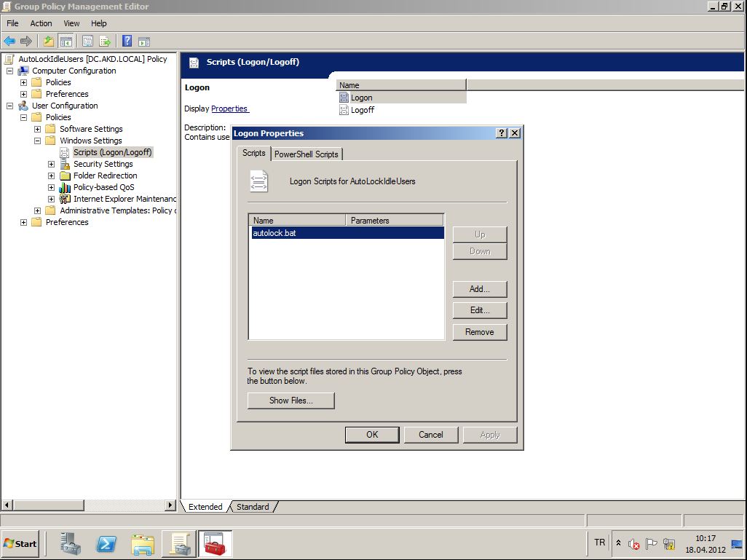
Task: Expand the Folder Redirection node
Action: tap(51, 176)
